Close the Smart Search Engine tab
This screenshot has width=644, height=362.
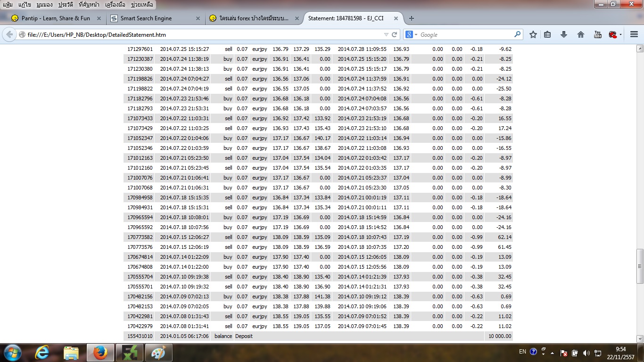pos(198,18)
